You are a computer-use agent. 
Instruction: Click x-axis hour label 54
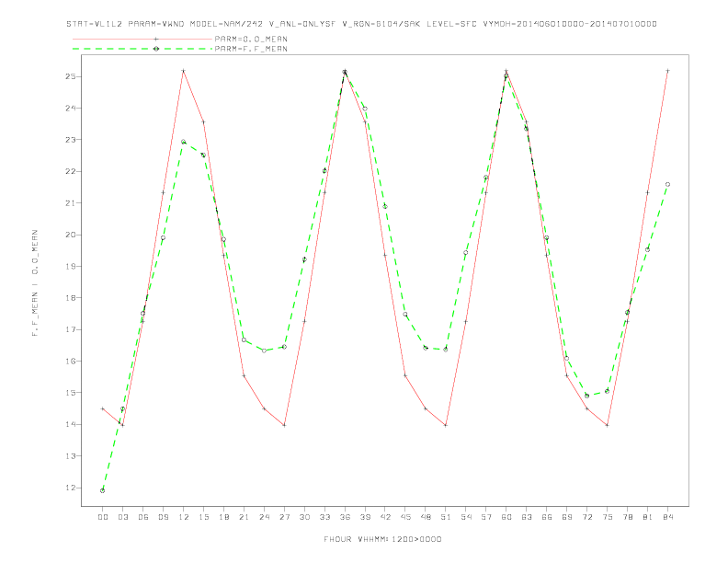(466, 517)
